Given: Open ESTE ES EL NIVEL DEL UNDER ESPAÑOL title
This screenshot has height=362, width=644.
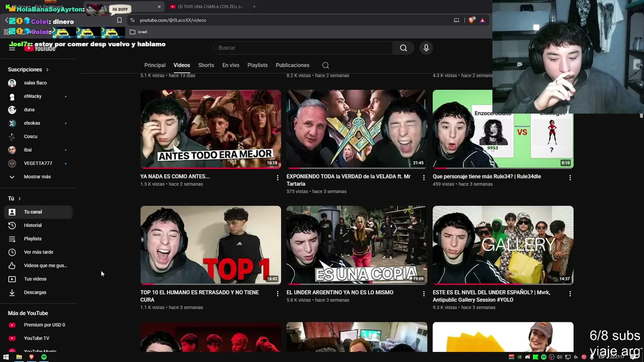Looking at the screenshot, I should point(492,296).
